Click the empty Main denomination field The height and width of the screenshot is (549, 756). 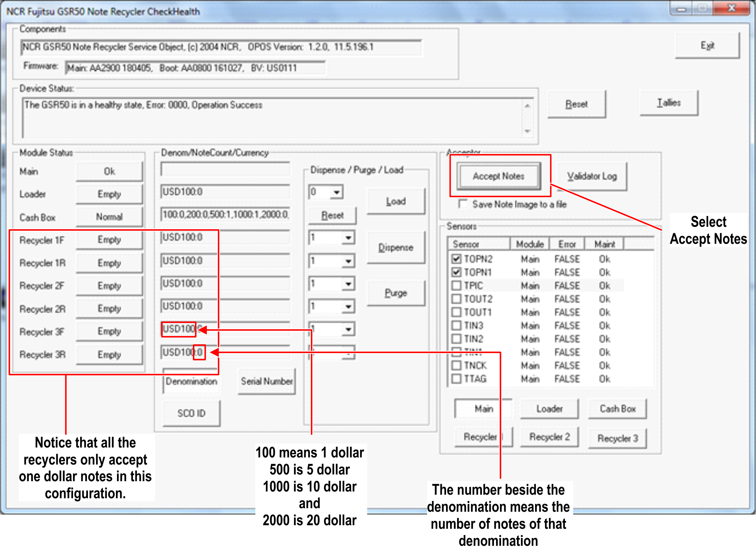(x=226, y=169)
